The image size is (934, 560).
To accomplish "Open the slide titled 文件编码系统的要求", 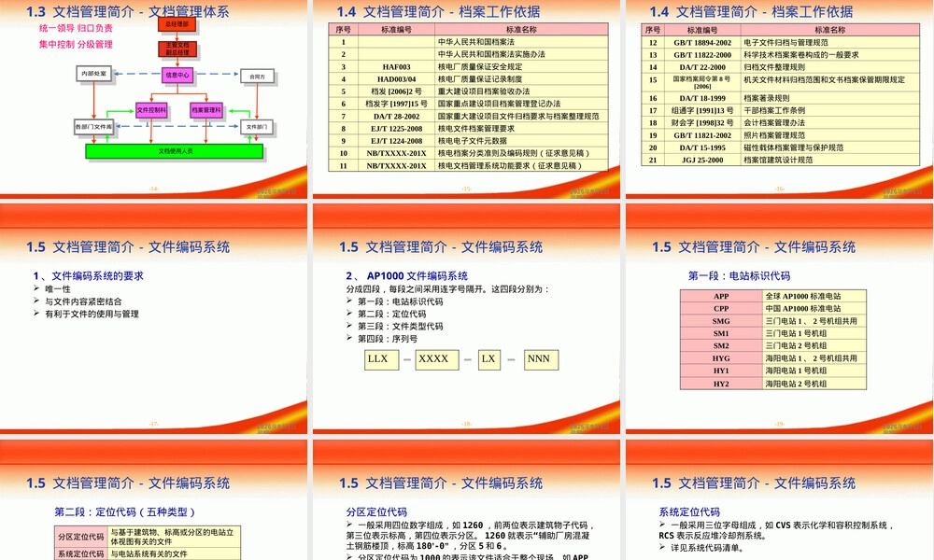I will coord(153,318).
